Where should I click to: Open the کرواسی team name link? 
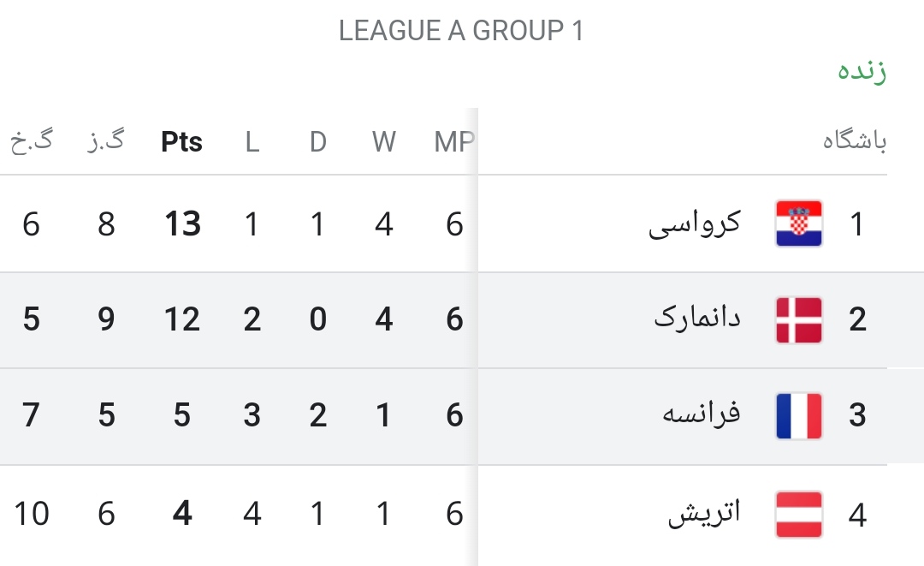(x=694, y=224)
